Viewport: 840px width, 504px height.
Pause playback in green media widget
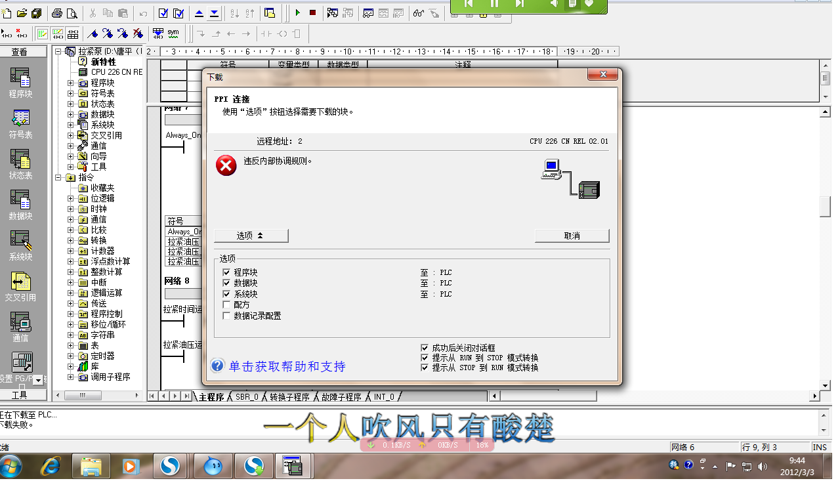tap(494, 4)
